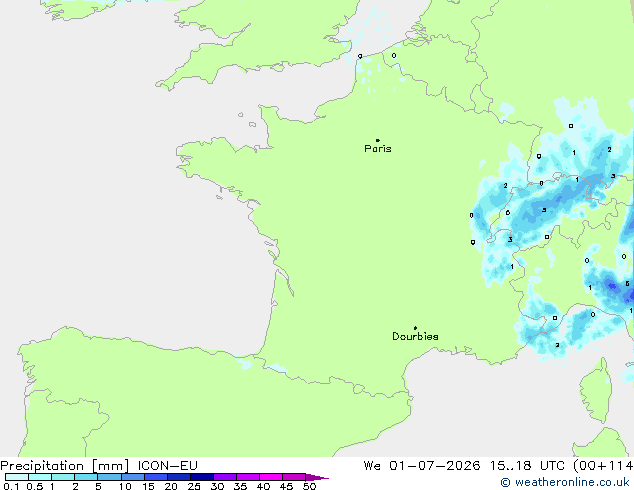The height and width of the screenshot is (490, 634).
Task: Pick the 40–45 mm bright magenta swatch
Action: (271, 477)
